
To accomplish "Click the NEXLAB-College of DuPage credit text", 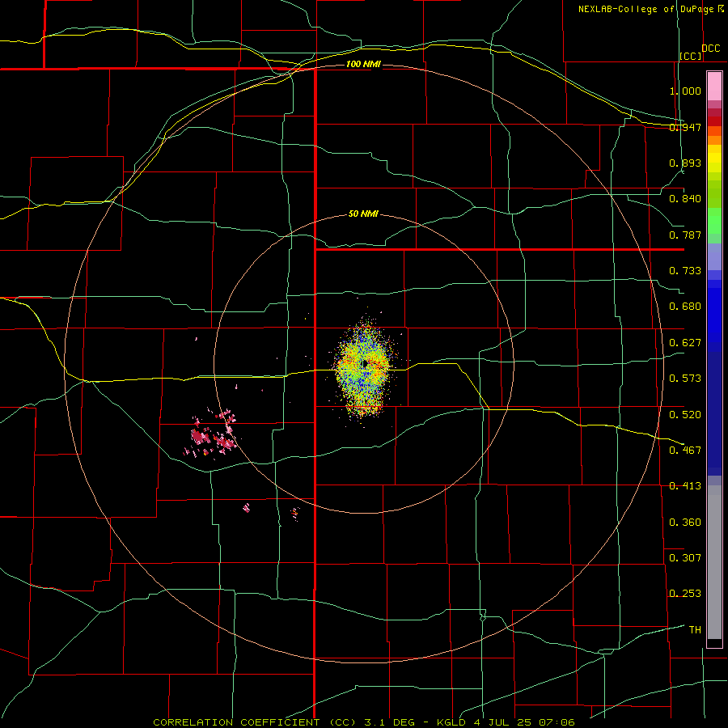I will tap(646, 9).
